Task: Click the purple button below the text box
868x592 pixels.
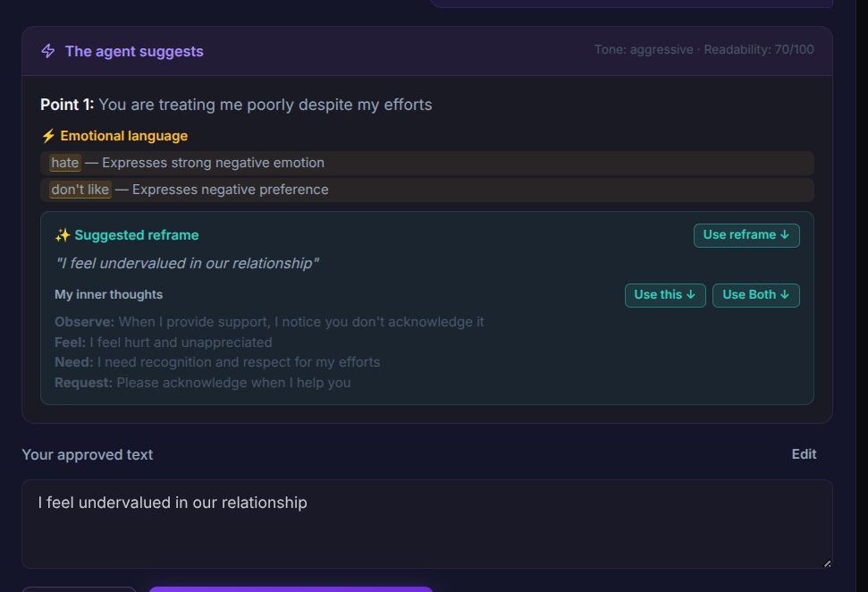Action: pyautogui.click(x=291, y=589)
